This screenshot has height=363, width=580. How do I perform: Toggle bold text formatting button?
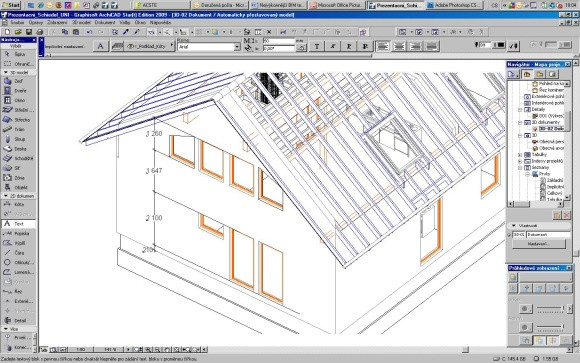317,46
